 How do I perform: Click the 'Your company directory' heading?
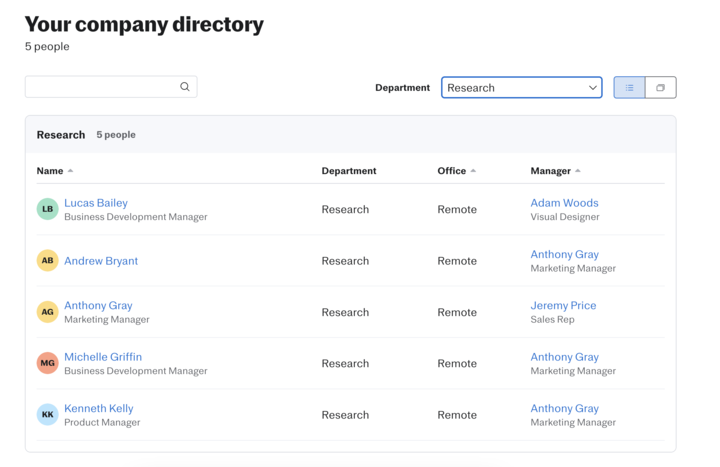pos(144,24)
